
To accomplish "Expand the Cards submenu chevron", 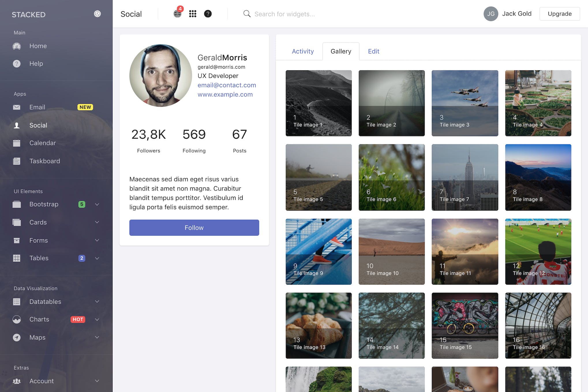I will [x=97, y=222].
